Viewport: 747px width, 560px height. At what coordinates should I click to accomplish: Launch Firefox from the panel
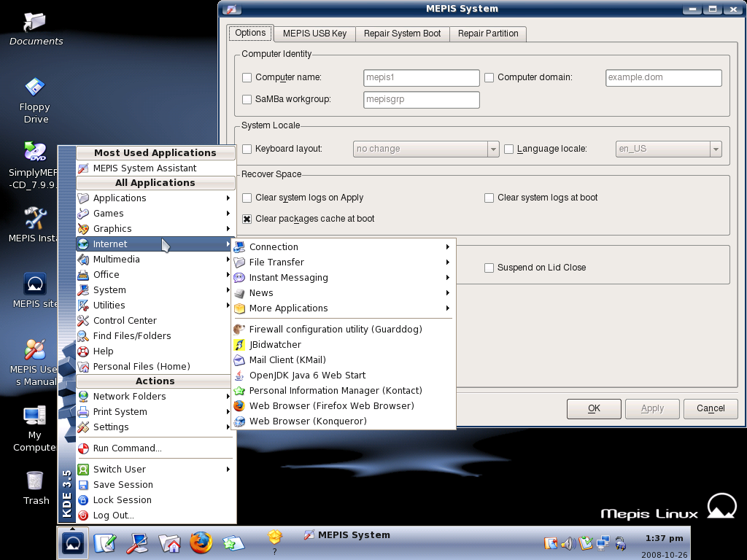click(x=201, y=542)
